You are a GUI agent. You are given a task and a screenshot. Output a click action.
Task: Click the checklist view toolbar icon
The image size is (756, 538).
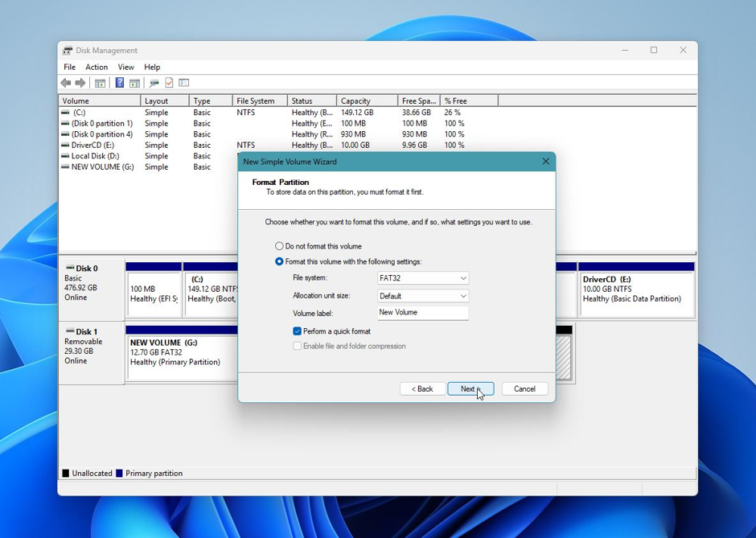click(183, 83)
